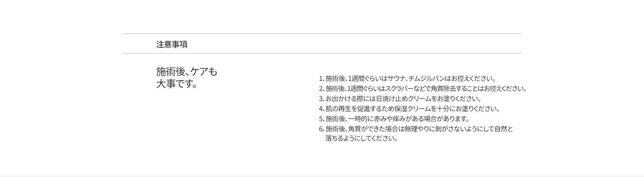
Task: Click the 注意事項 section heading
Action: pyautogui.click(x=172, y=44)
